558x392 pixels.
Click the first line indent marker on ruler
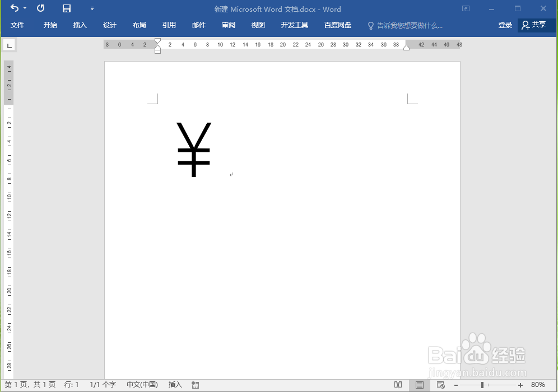[x=157, y=40]
